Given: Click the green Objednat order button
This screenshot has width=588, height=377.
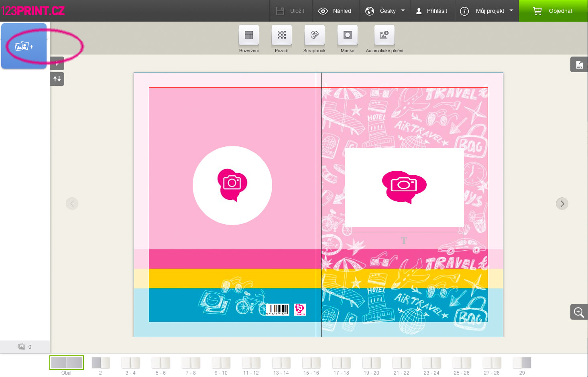Looking at the screenshot, I should pos(553,11).
